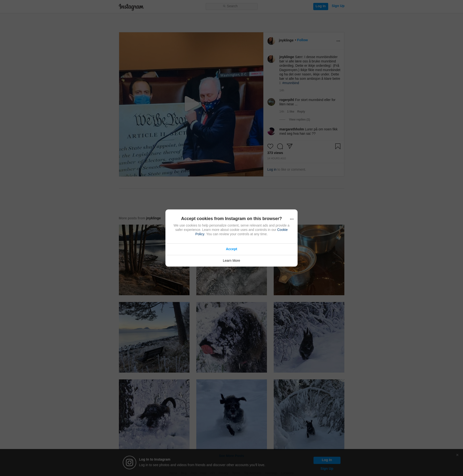Open margarethholm's avatar
Image resolution: width=463 pixels, height=476 pixels.
(x=271, y=131)
